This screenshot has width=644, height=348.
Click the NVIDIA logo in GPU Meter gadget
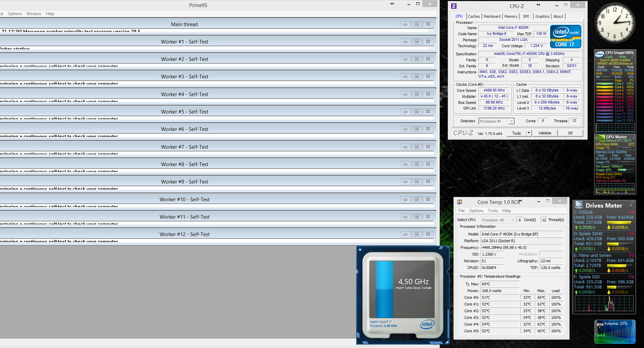click(600, 138)
